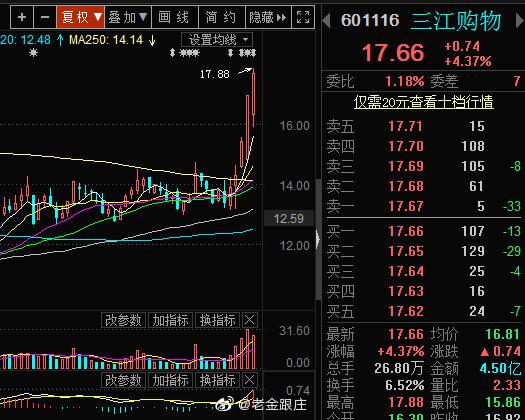525x420 pixels.
Task: Click star event marker above chart
Action: [33, 53]
